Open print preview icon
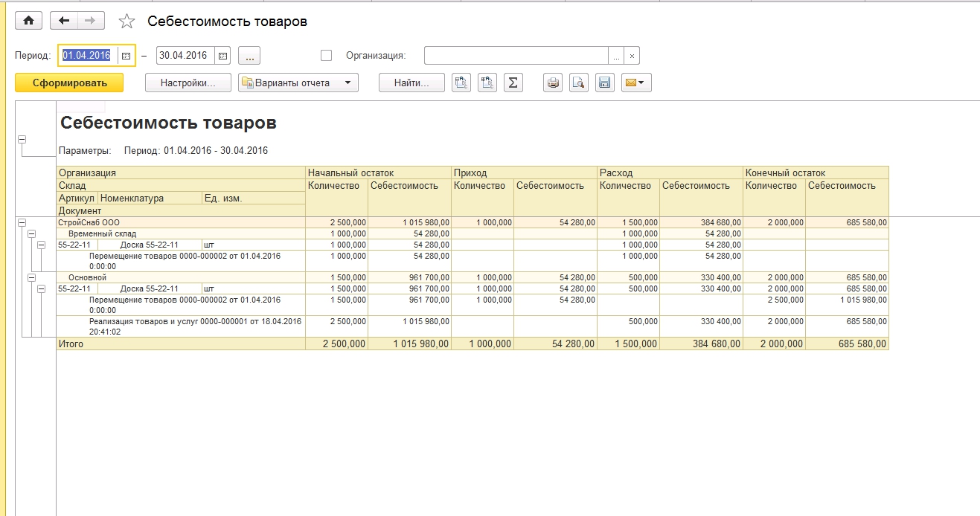This screenshot has height=516, width=980. click(579, 83)
